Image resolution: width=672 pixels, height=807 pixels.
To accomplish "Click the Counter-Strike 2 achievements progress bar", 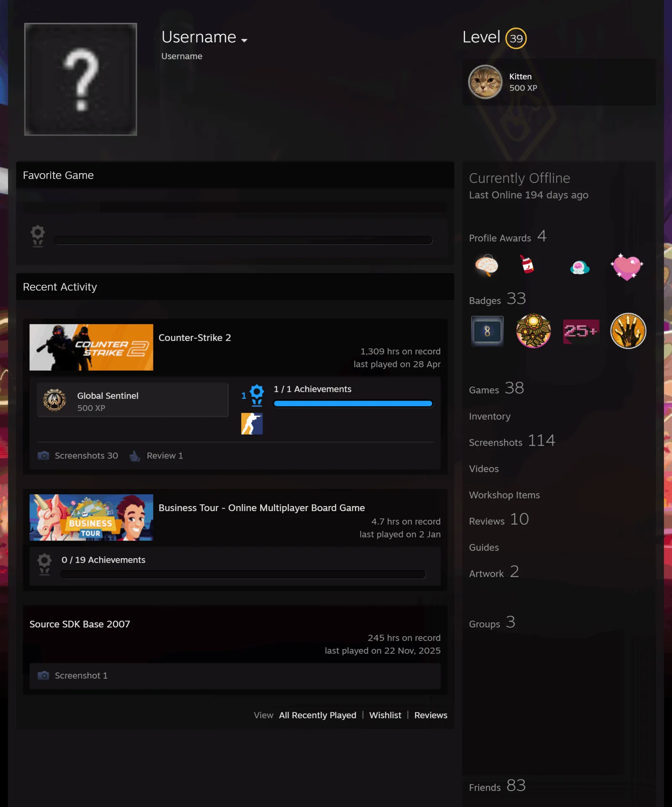I will click(x=353, y=403).
